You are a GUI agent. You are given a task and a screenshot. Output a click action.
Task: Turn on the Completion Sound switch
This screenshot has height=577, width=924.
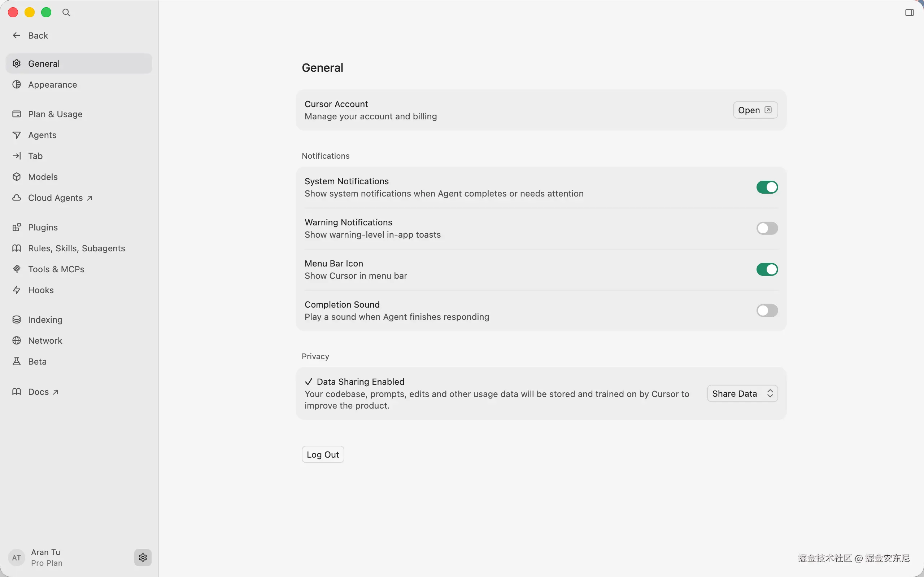pos(767,310)
